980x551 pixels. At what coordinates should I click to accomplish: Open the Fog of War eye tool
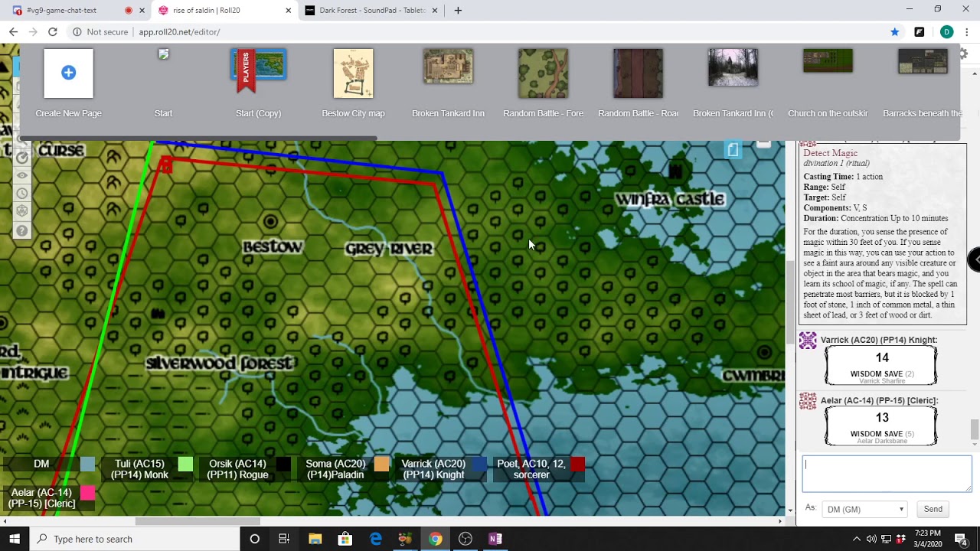(x=22, y=175)
